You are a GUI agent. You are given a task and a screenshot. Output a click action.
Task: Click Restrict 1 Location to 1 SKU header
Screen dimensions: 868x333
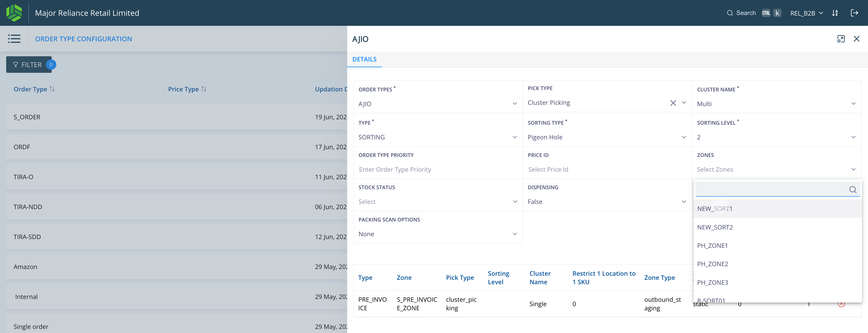[x=604, y=278]
